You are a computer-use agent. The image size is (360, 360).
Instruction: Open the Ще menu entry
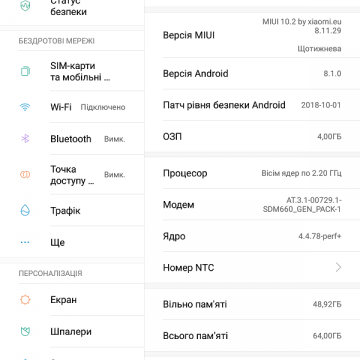tap(72, 242)
